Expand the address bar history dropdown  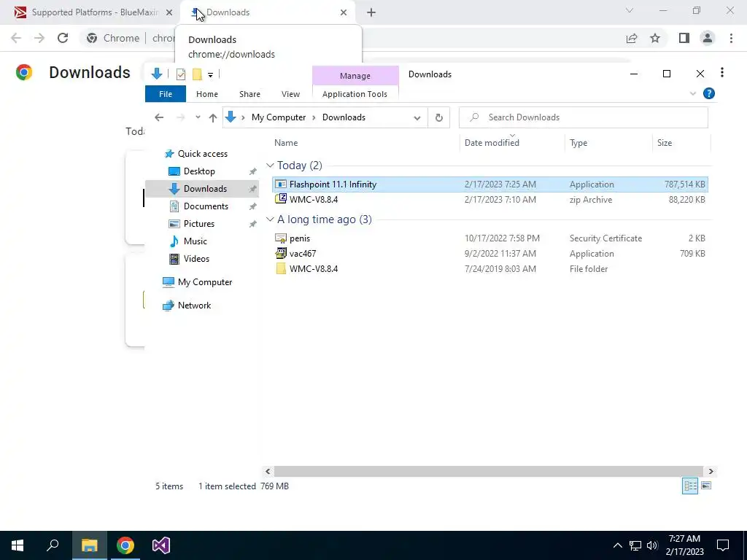tap(417, 117)
